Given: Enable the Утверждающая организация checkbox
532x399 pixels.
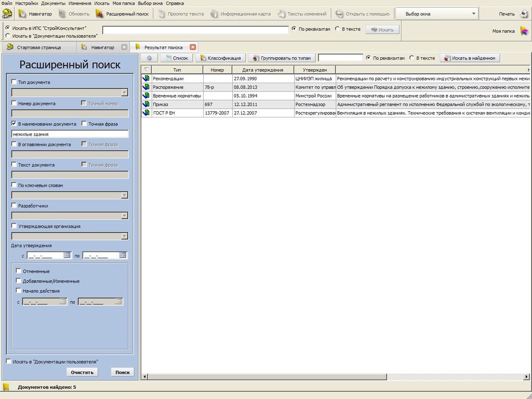Looking at the screenshot, I should click(x=14, y=225).
